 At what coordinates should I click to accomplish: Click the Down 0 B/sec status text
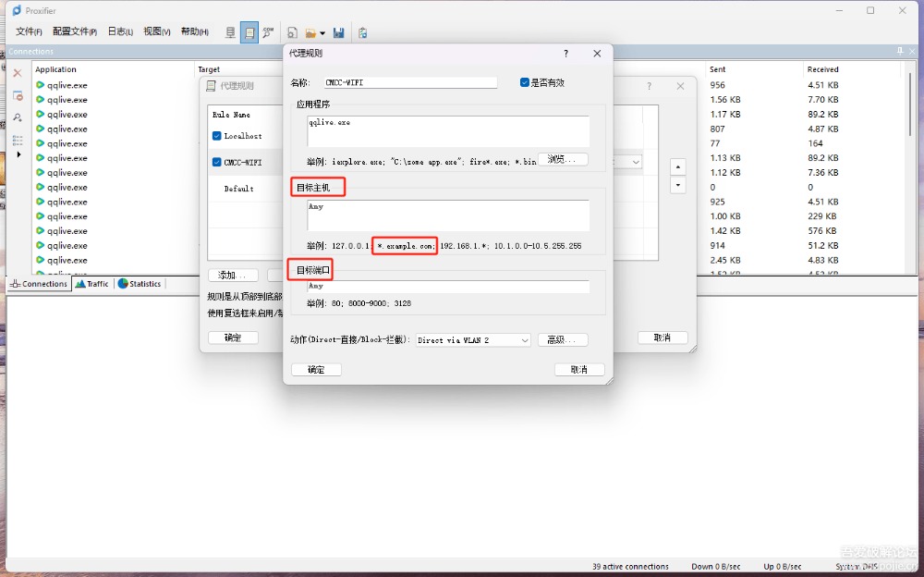click(x=715, y=567)
